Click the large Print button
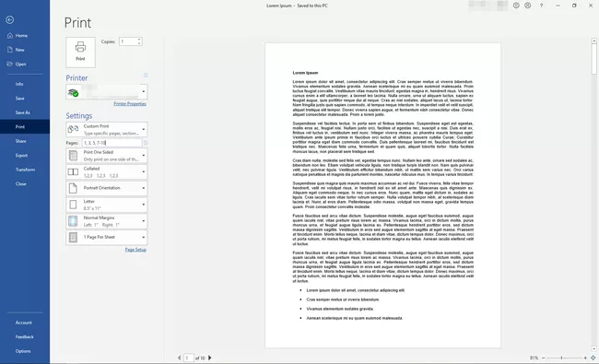This screenshot has width=599, height=364. 80,53
